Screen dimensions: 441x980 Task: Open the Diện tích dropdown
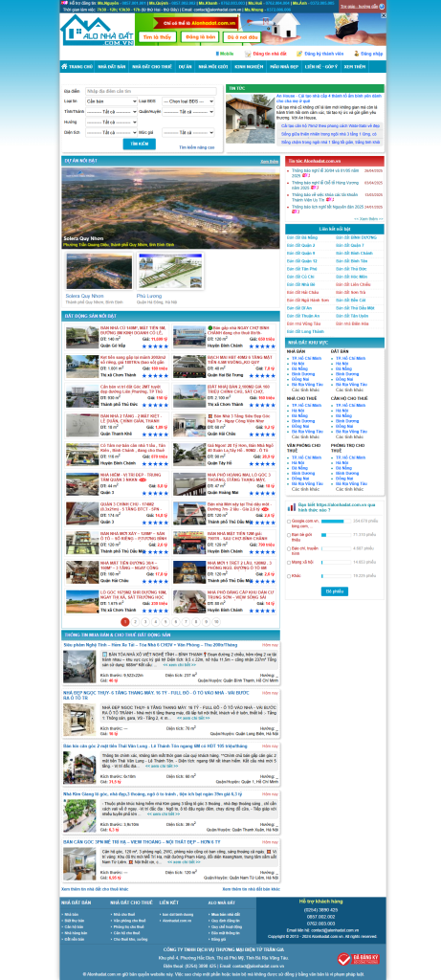111,132
